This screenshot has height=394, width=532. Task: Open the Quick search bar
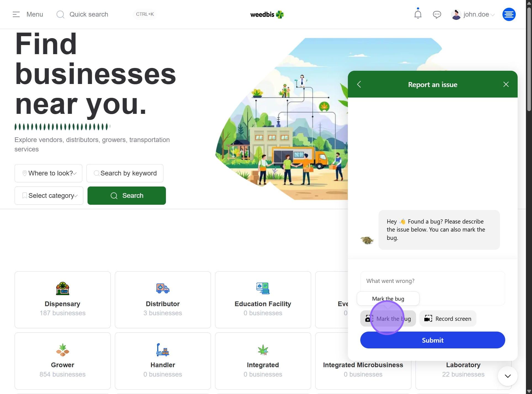[88, 14]
